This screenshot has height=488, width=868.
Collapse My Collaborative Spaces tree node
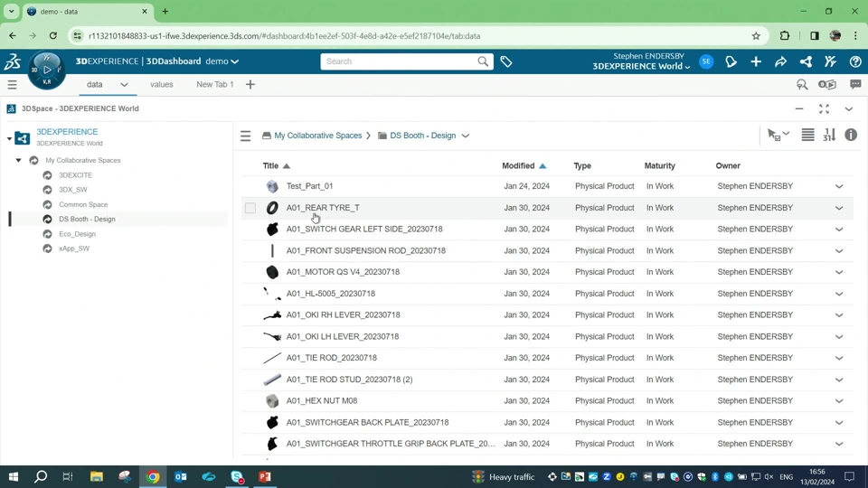(18, 161)
